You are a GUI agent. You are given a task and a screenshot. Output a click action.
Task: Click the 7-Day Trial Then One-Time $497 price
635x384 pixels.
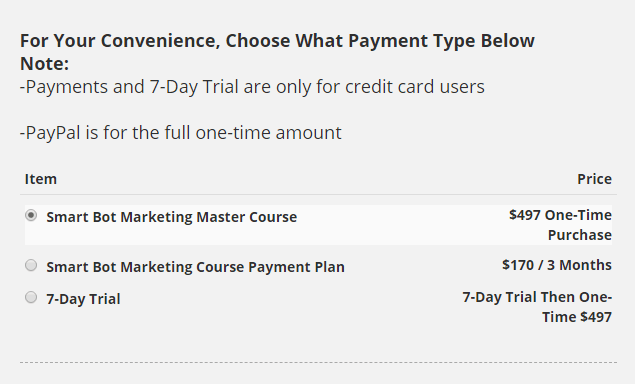point(537,307)
